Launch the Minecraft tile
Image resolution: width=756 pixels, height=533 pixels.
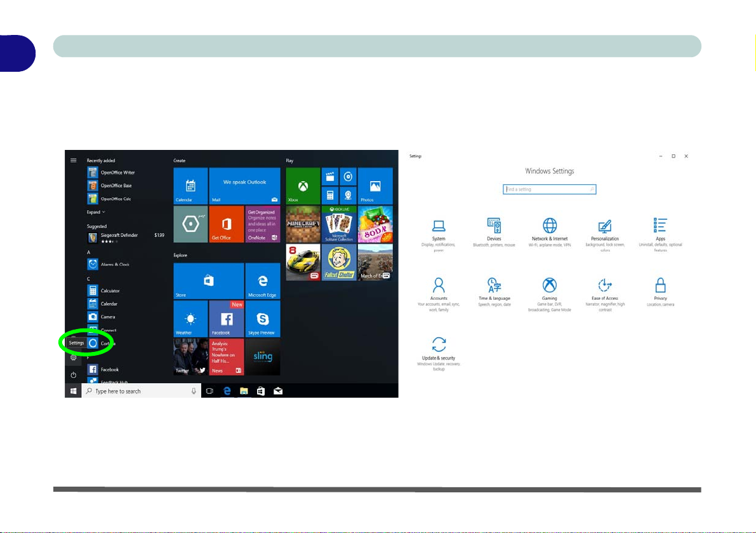pos(303,224)
